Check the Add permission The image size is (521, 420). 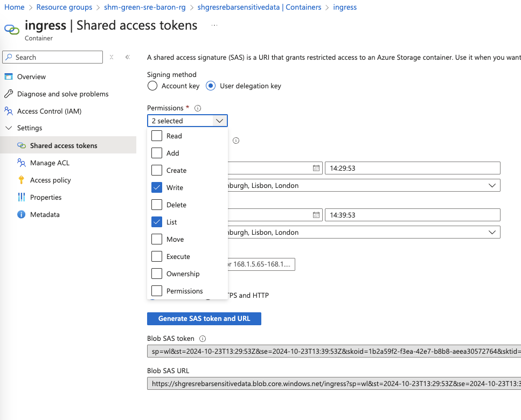coord(157,153)
